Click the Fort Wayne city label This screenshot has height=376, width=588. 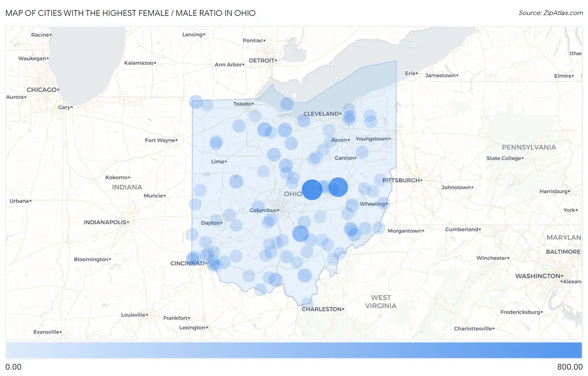point(160,141)
